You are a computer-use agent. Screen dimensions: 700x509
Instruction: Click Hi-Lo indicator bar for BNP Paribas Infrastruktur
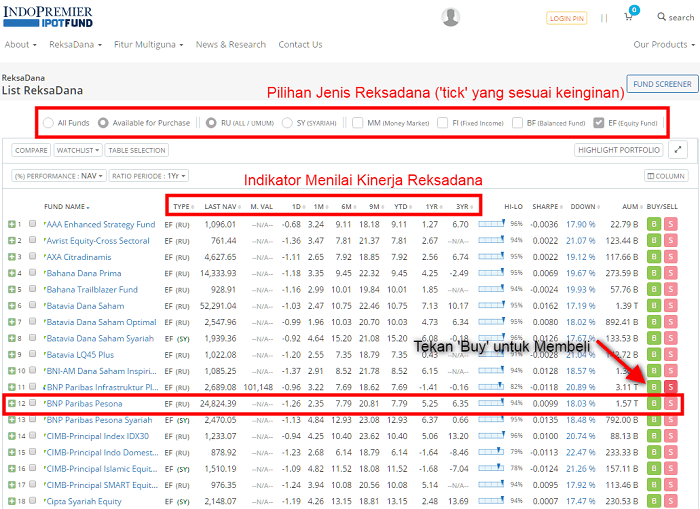[x=492, y=386]
